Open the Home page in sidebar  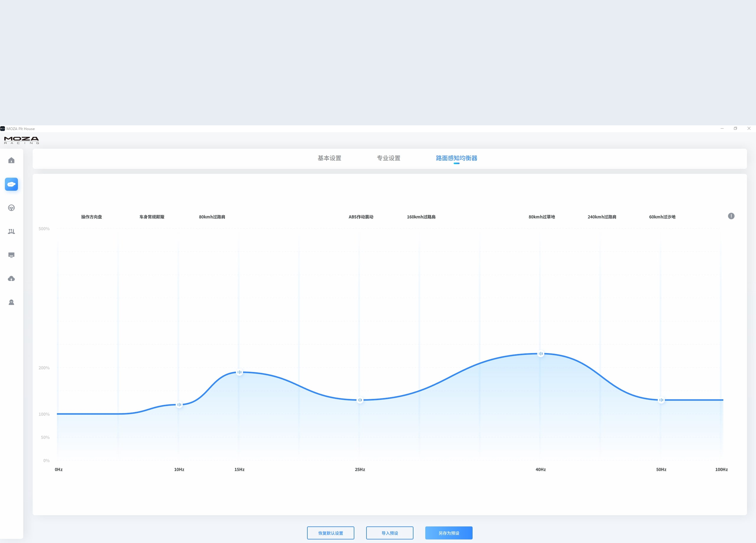pos(11,161)
